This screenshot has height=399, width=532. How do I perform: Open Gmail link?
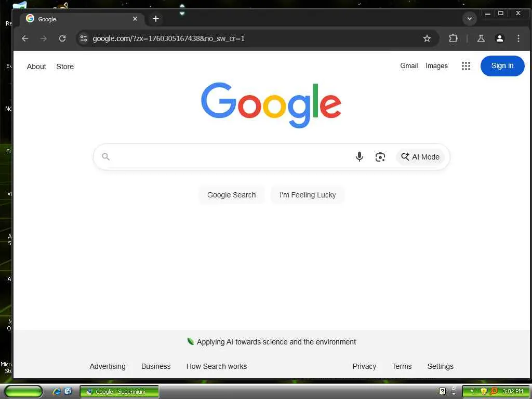tap(409, 66)
